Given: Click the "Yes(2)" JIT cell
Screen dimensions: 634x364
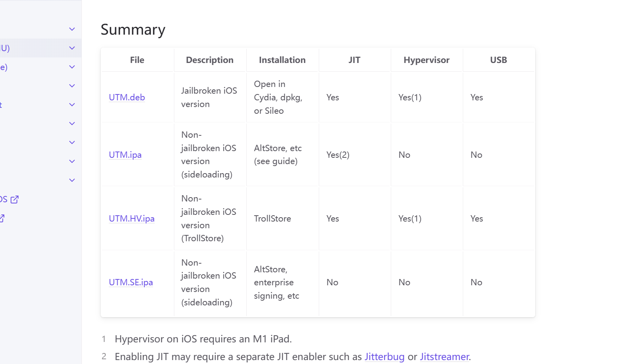Looking at the screenshot, I should click(354, 155).
